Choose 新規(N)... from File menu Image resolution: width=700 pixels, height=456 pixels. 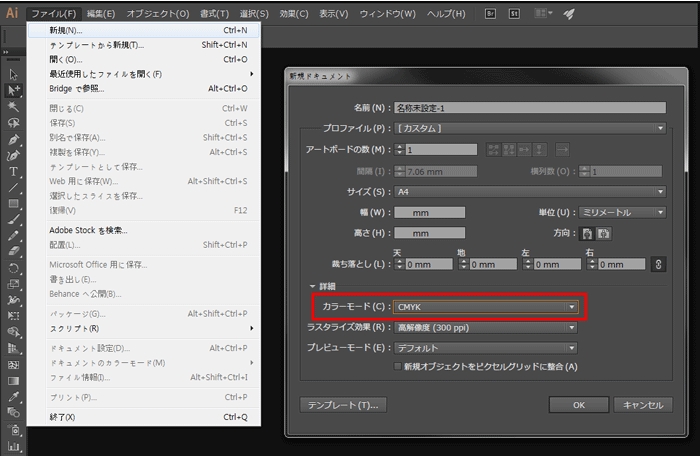144,30
